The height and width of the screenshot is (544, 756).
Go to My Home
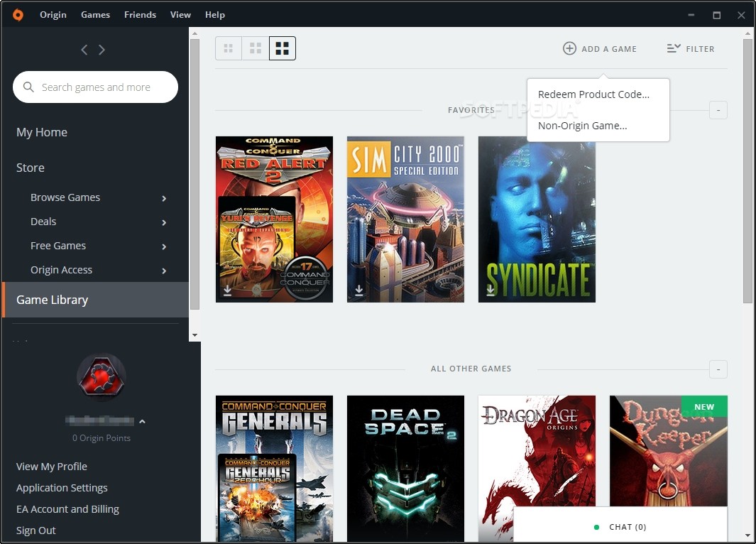coord(42,132)
